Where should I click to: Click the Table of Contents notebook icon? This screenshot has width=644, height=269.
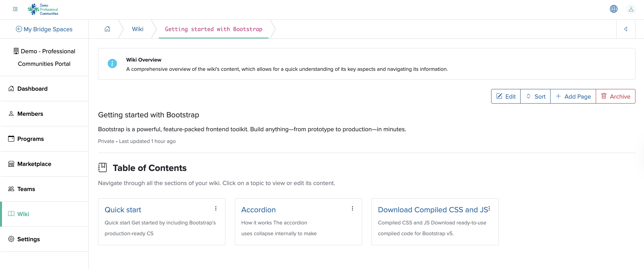(x=103, y=167)
